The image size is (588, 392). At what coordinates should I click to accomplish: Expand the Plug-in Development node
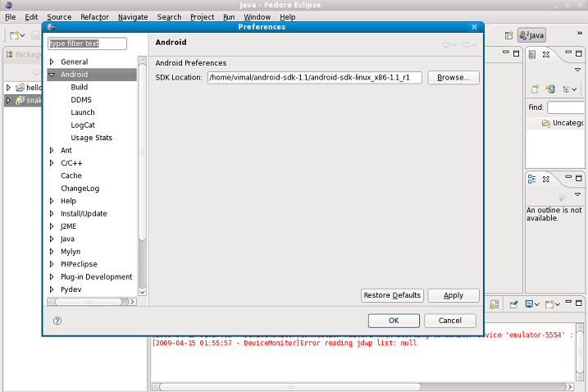[52, 277]
